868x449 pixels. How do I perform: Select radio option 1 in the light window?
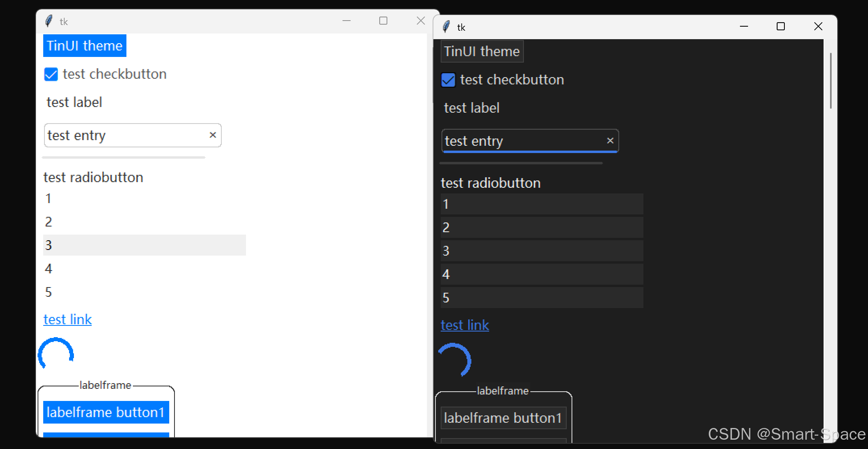pyautogui.click(x=48, y=198)
